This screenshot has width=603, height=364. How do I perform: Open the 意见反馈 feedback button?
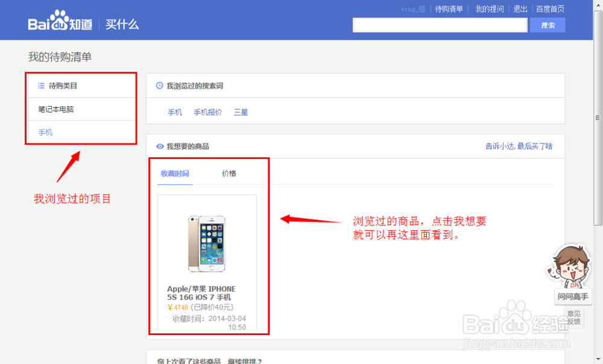coord(574,318)
